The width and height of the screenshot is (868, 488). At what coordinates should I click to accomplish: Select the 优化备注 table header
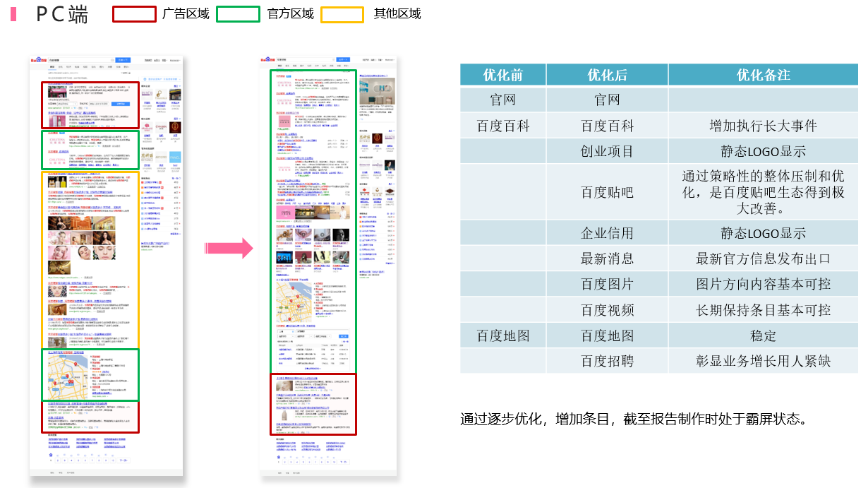point(764,75)
